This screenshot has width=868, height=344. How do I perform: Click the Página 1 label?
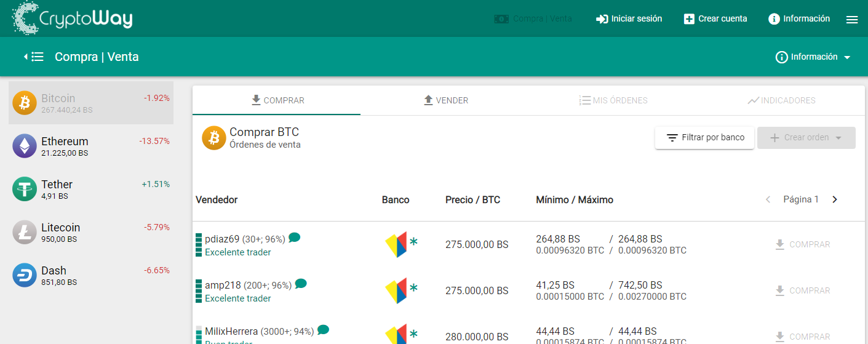point(801,199)
